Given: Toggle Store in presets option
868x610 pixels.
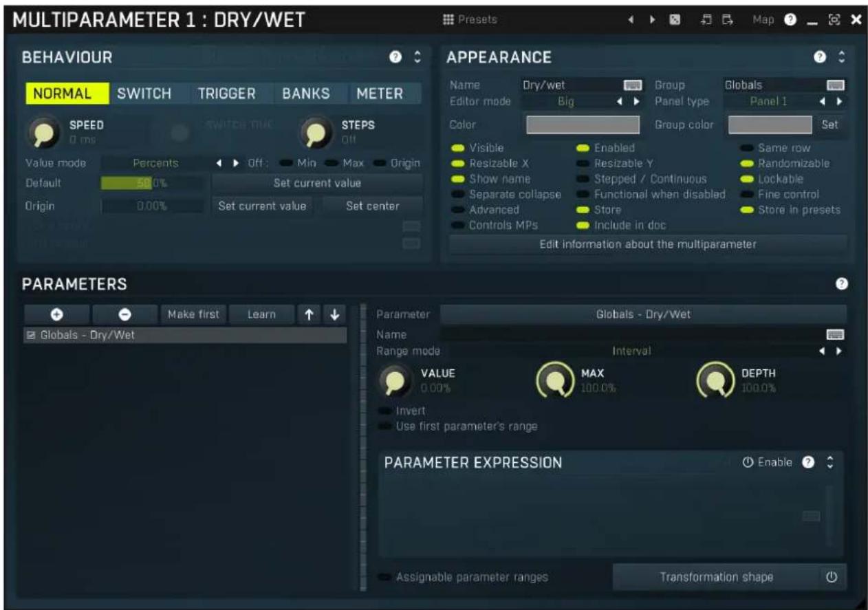Looking at the screenshot, I should pyautogui.click(x=790, y=210).
